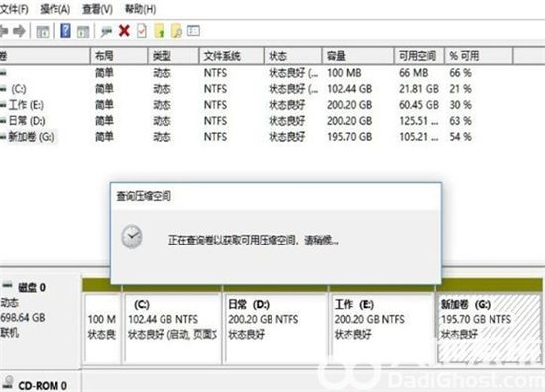Sort by the 状态 column header
Viewport: 545px width, 392px height.
tap(292, 56)
